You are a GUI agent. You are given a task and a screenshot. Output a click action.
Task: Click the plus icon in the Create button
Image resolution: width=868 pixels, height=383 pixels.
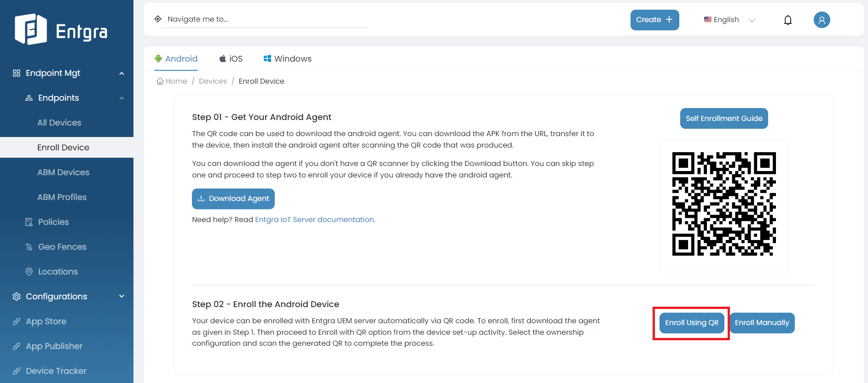[669, 19]
